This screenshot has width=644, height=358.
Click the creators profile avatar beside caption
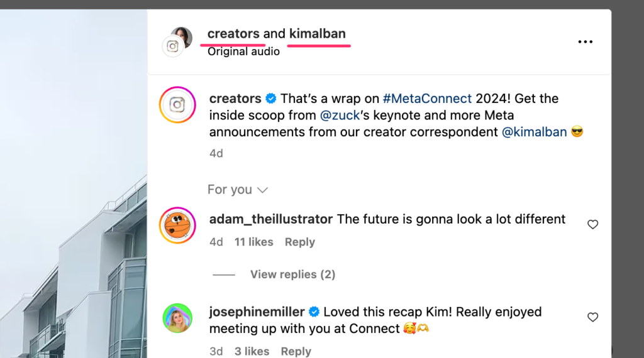point(177,105)
